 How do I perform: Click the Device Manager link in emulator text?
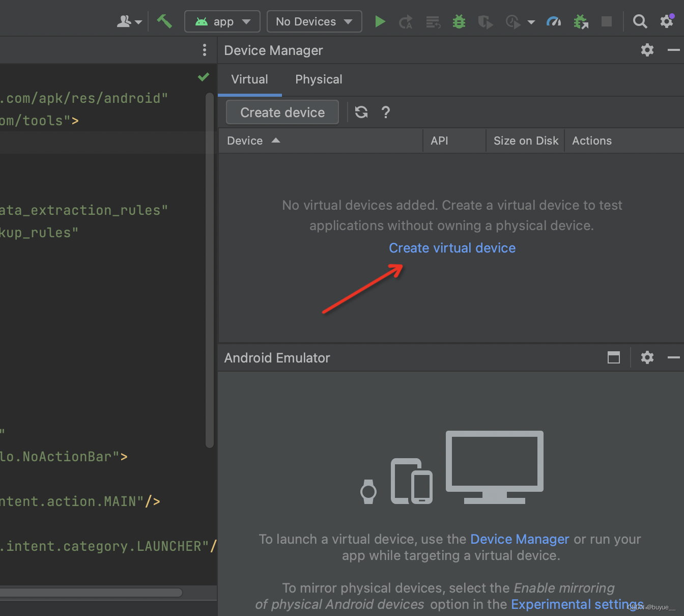[x=520, y=539]
